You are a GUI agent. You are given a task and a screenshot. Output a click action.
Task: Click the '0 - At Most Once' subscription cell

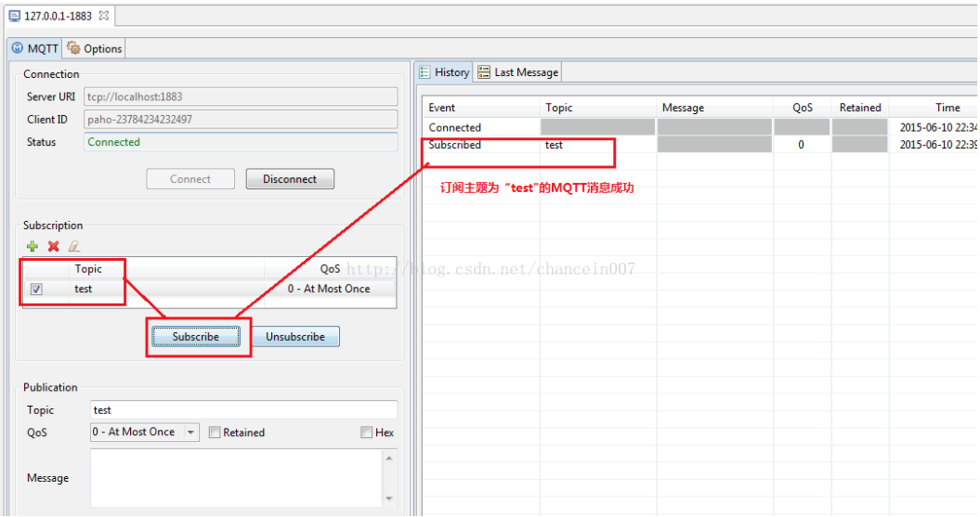[x=329, y=289]
